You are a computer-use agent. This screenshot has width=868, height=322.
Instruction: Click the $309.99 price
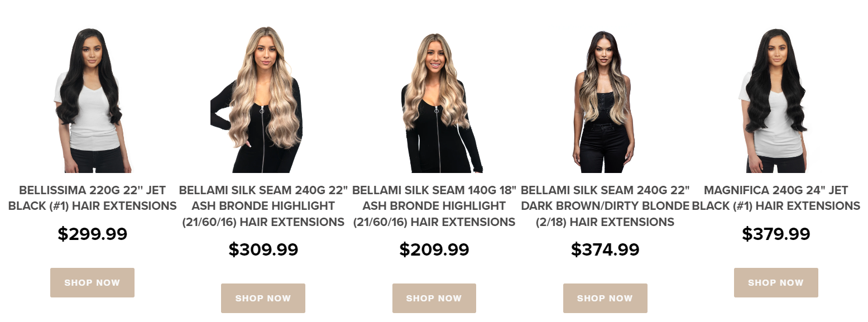[263, 249]
